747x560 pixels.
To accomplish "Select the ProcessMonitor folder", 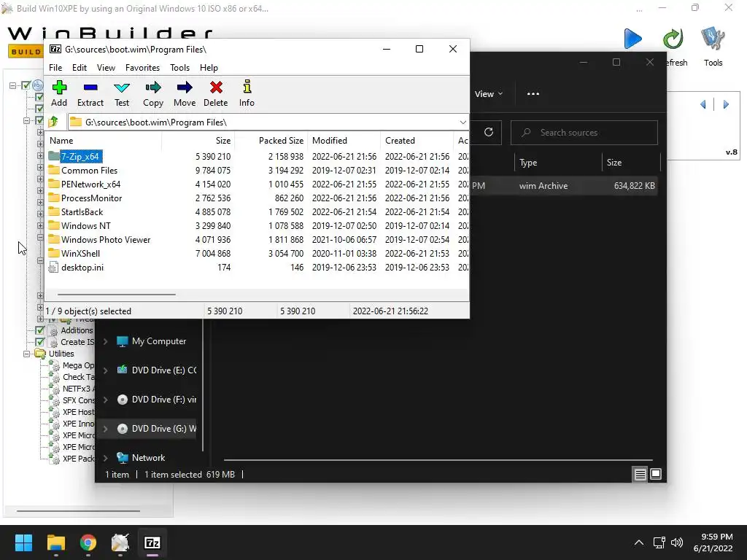I will coord(91,198).
